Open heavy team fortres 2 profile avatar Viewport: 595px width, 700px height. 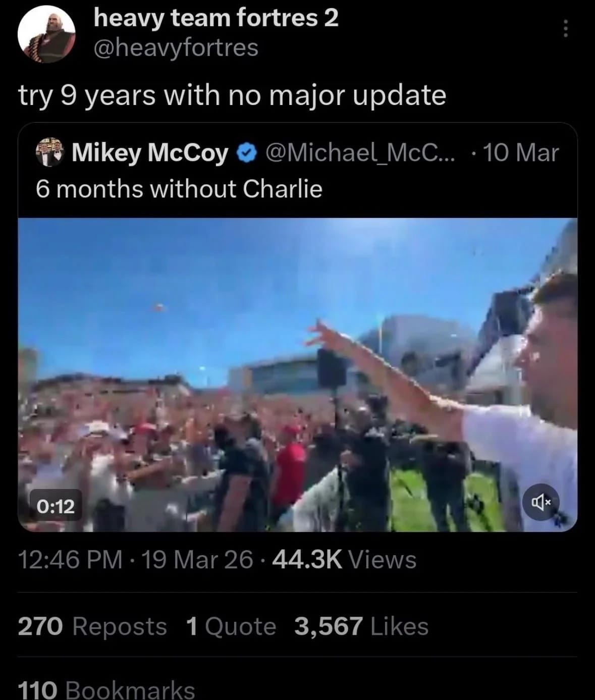click(x=46, y=34)
